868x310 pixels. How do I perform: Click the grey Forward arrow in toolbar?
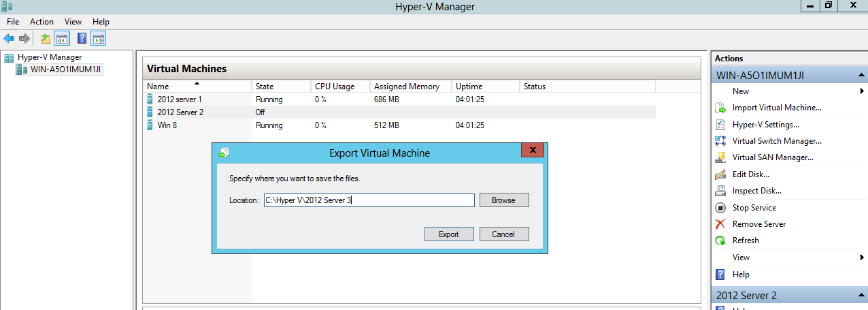tap(24, 38)
